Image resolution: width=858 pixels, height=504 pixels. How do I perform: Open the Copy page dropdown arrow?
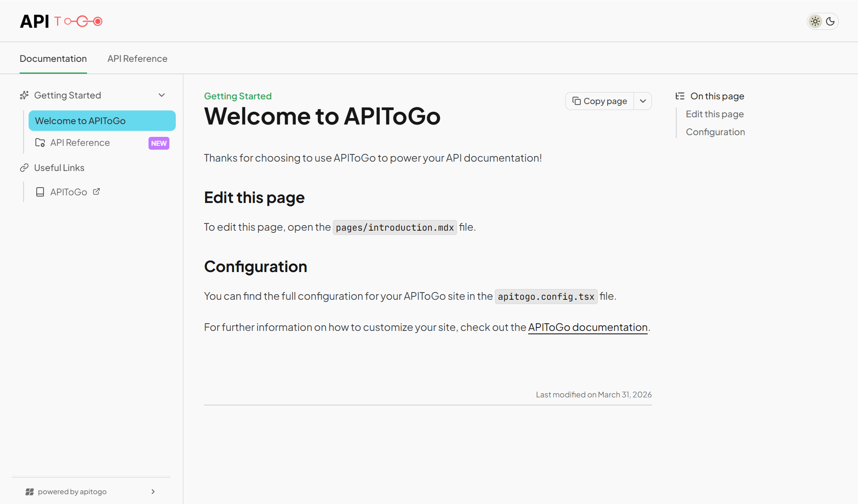pyautogui.click(x=643, y=101)
